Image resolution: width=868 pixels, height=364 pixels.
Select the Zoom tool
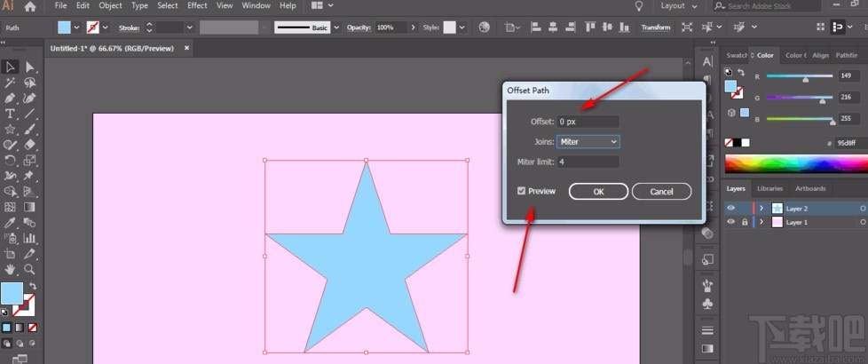(29, 269)
